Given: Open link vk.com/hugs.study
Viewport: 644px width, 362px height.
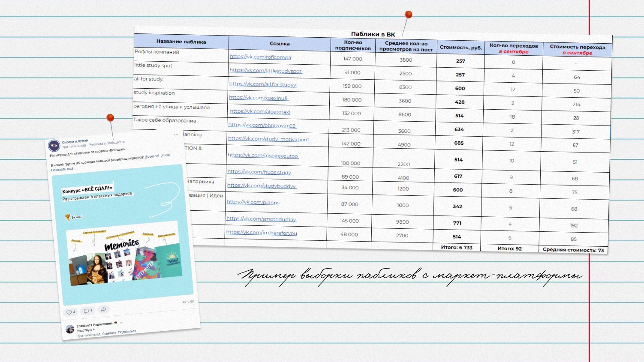Looking at the screenshot, I should pos(259,172).
